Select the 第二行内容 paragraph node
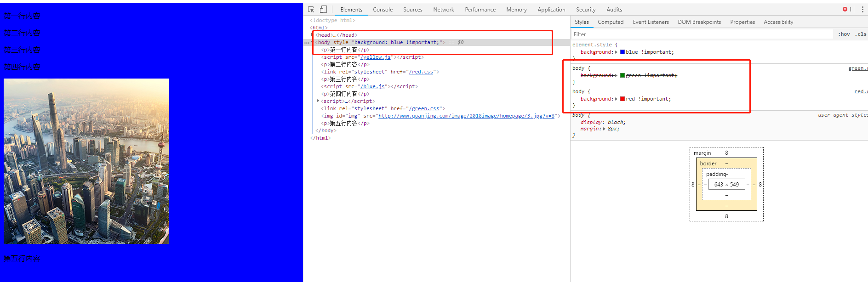The height and width of the screenshot is (282, 868). coord(345,65)
